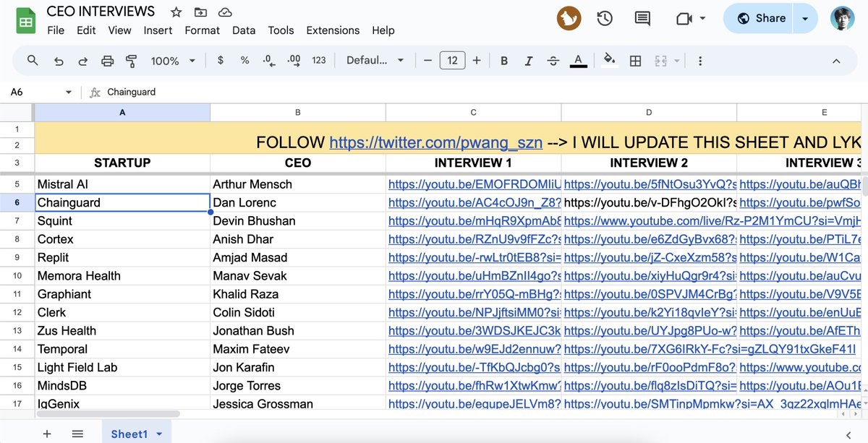Open the Google Sheets home icon
The image size is (868, 443).
(x=27, y=21)
